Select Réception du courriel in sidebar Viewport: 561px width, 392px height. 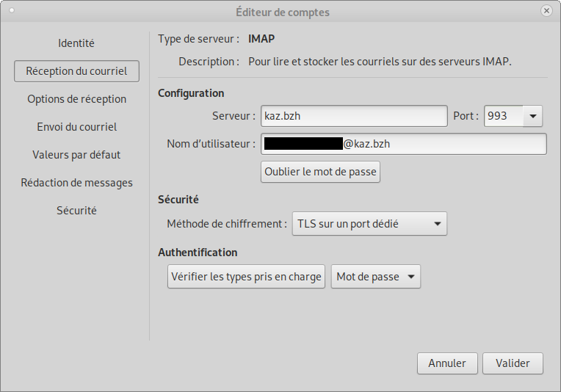(x=76, y=71)
